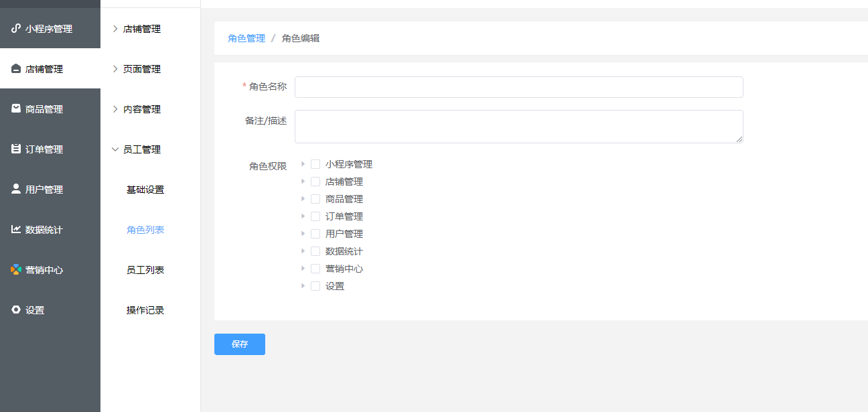Open 数据统计 label in main sidebar
Image resolution: width=868 pixels, height=412 pixels.
[44, 230]
